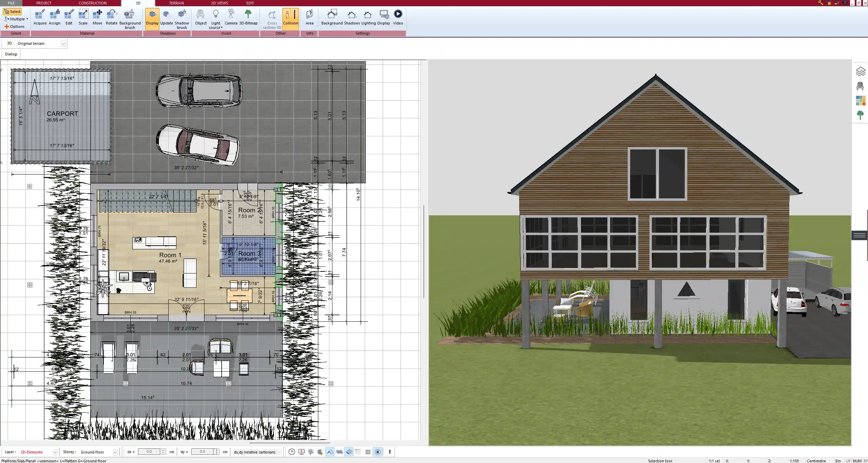
Task: Expand the right side panel handle
Action: (x=860, y=235)
